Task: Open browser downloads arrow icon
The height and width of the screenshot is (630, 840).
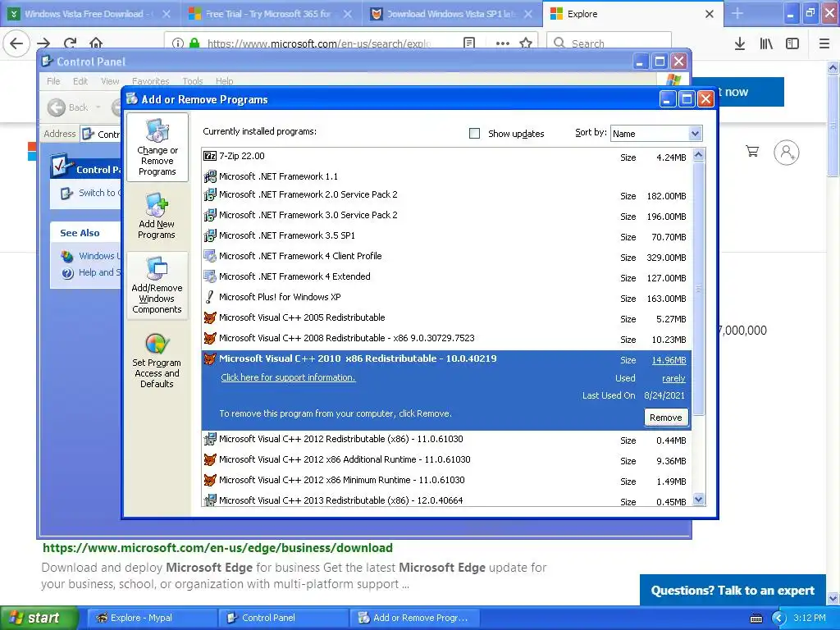Action: [740, 43]
